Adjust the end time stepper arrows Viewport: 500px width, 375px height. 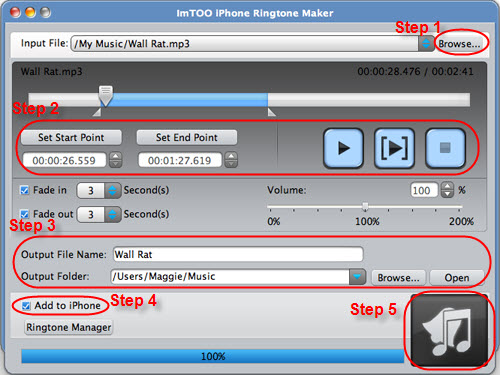pyautogui.click(x=231, y=160)
